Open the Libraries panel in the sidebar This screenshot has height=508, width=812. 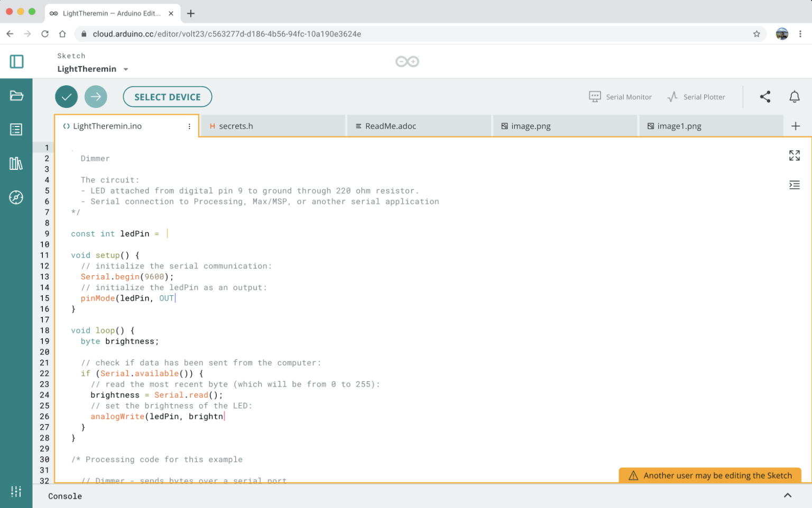16,163
